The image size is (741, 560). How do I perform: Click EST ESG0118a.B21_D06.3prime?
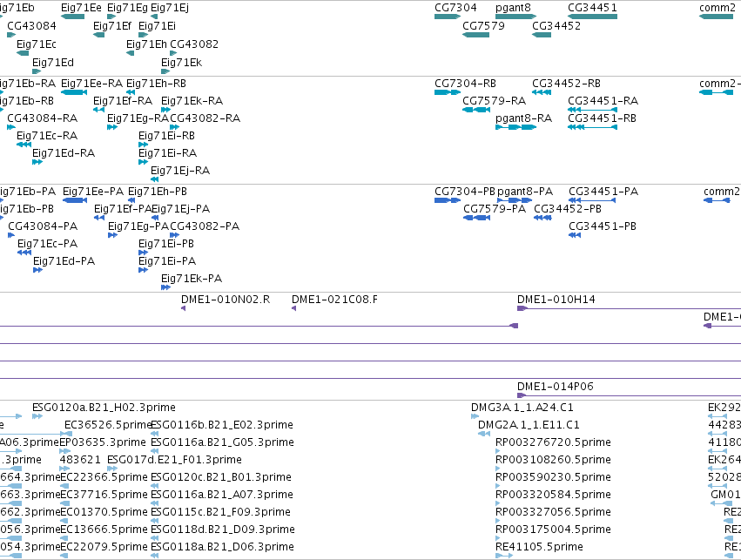222,547
